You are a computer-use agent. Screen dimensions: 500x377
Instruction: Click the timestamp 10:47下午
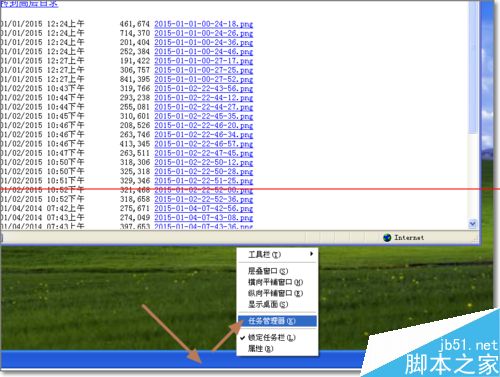[x=65, y=153]
